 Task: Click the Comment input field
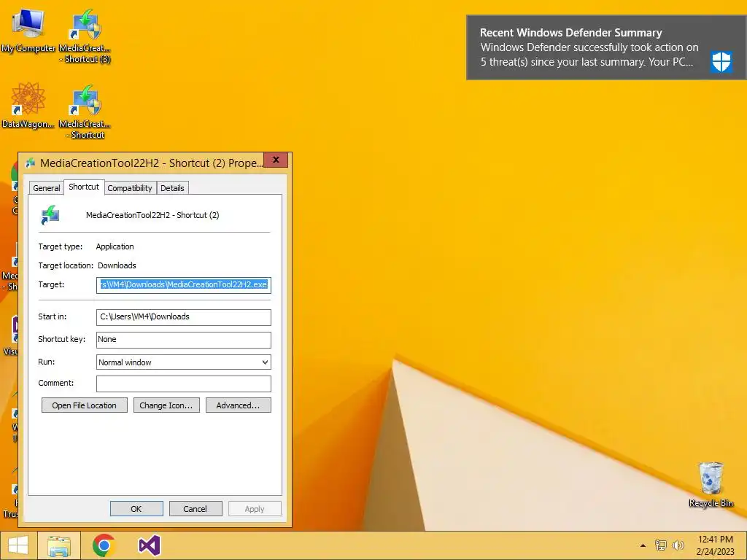pos(183,384)
